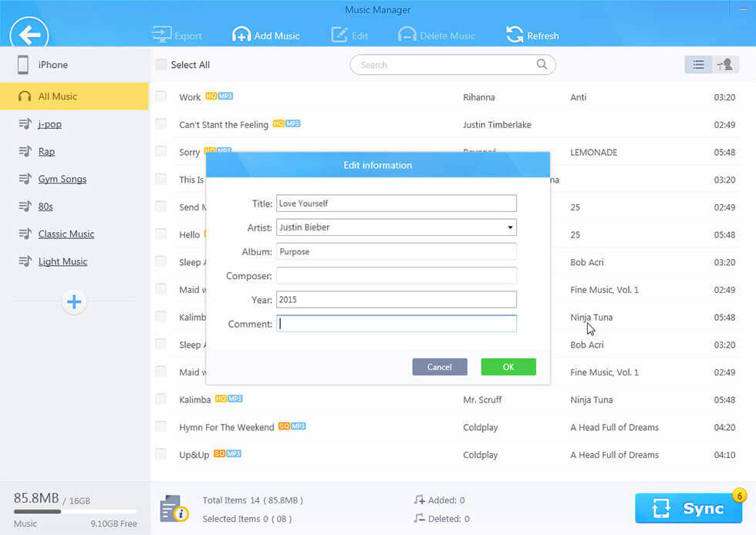
Task: Click the Edit toolbar button
Action: coord(349,35)
